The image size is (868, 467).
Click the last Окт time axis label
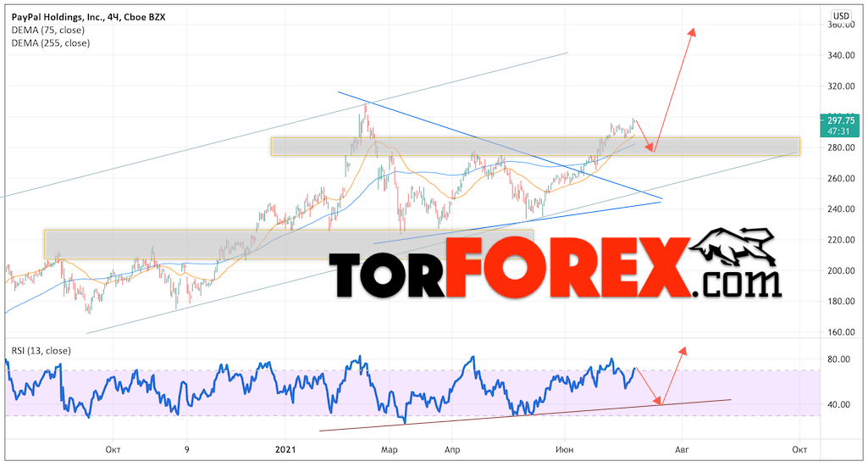coord(799,449)
